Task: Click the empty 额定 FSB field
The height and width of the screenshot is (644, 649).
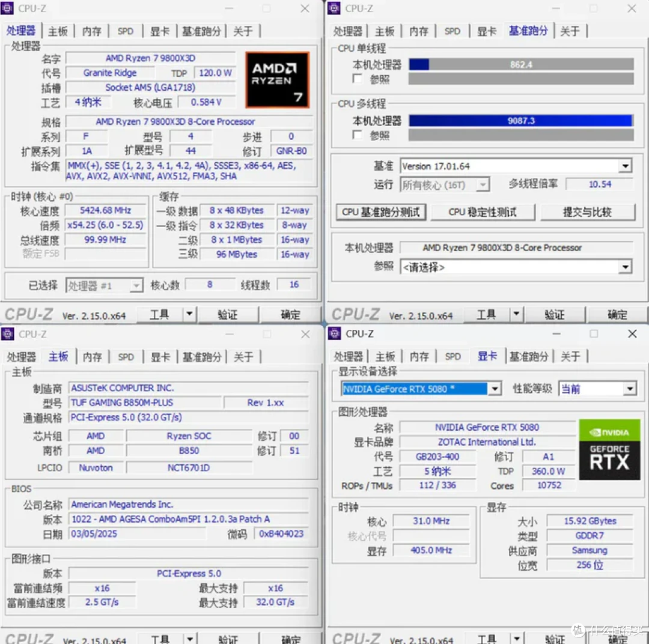Action: tap(106, 254)
